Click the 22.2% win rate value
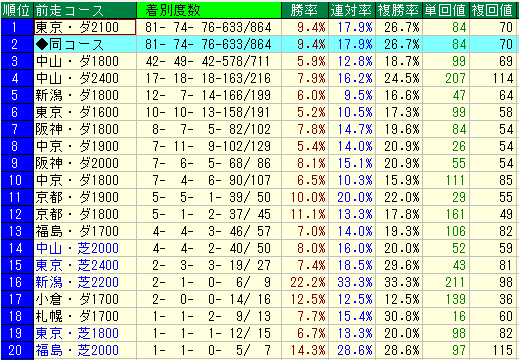This screenshot has height=360, width=519. [308, 282]
